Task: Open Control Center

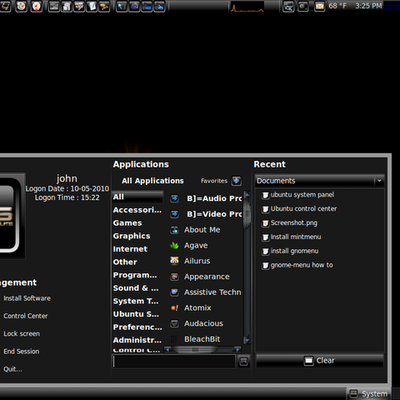Action: click(x=26, y=316)
